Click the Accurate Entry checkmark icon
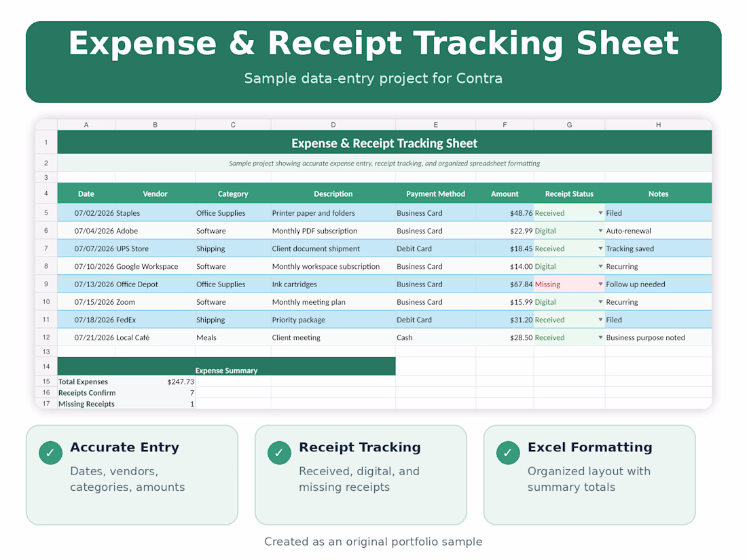This screenshot has width=747, height=560. click(50, 452)
